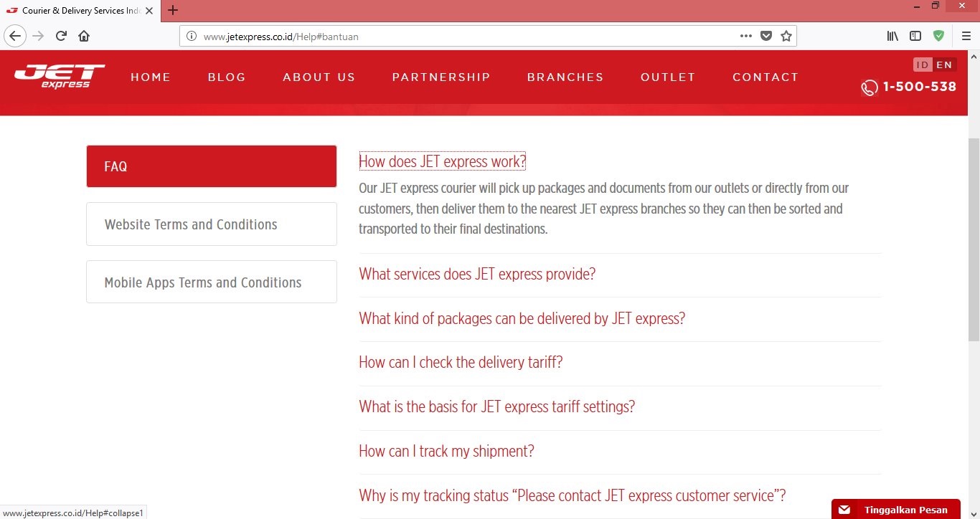Open the Firefox library icon
Image resolution: width=980 pixels, height=519 pixels.
coord(892,36)
